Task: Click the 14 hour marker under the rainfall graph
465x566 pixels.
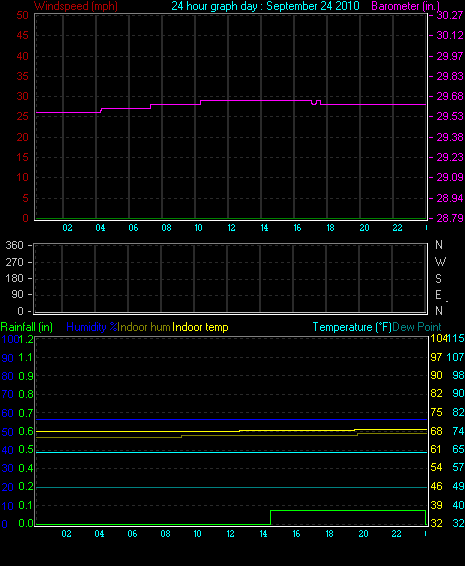Action: 264,534
